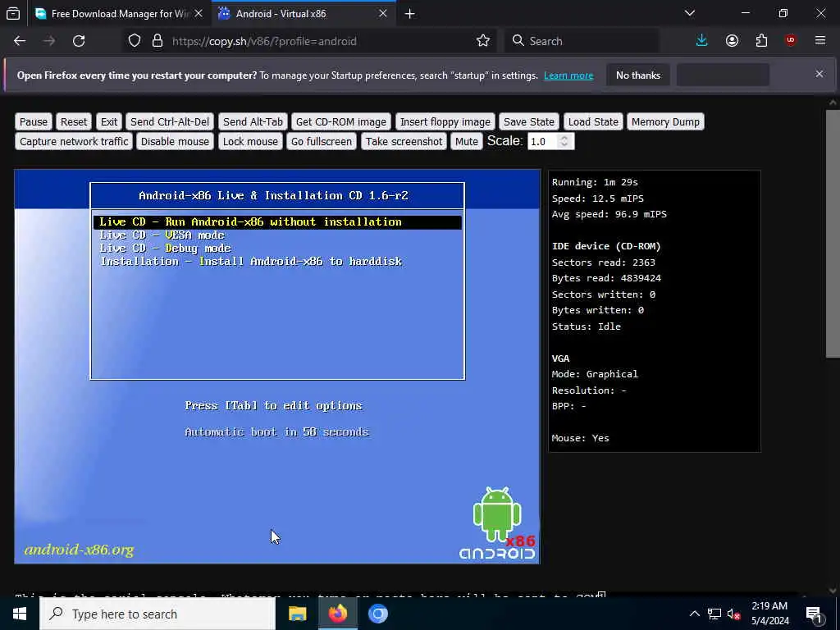Open File Explorer from the taskbar

(297, 614)
